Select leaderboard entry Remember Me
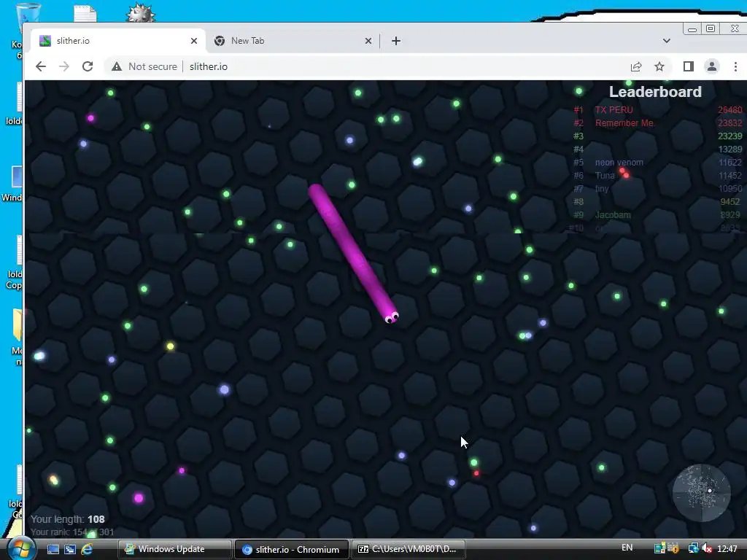 click(624, 122)
